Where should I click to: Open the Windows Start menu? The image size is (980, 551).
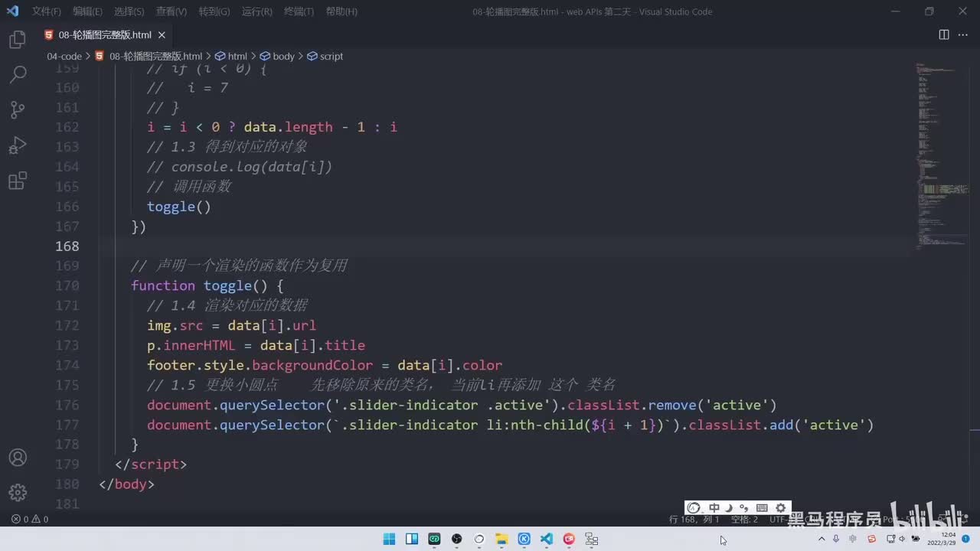coord(389,539)
